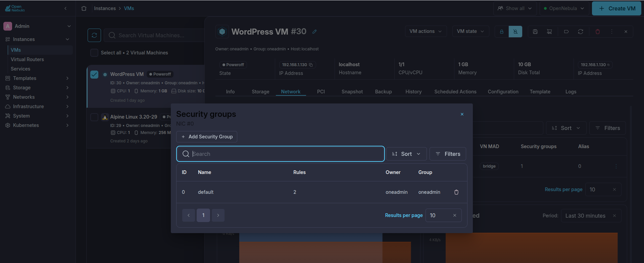This screenshot has width=644, height=263.
Task: Collapse the sidebar with the chevron arrow
Action: [65, 8]
